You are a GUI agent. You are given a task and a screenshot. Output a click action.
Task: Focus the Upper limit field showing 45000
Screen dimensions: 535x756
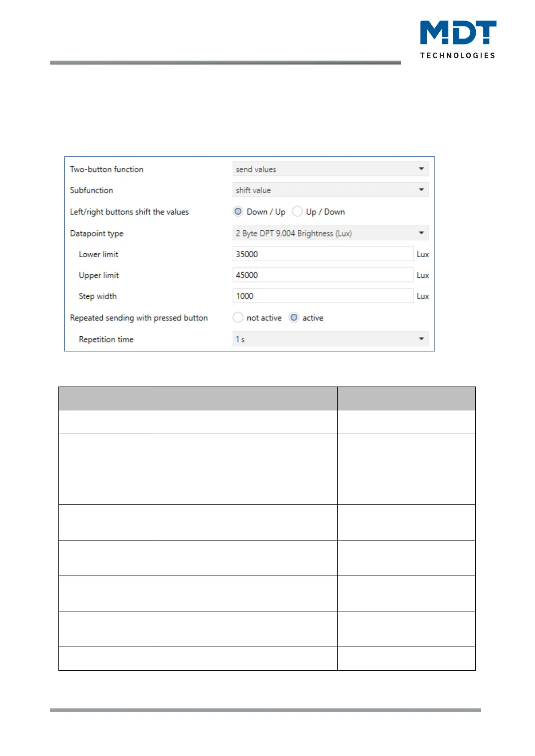[323, 275]
